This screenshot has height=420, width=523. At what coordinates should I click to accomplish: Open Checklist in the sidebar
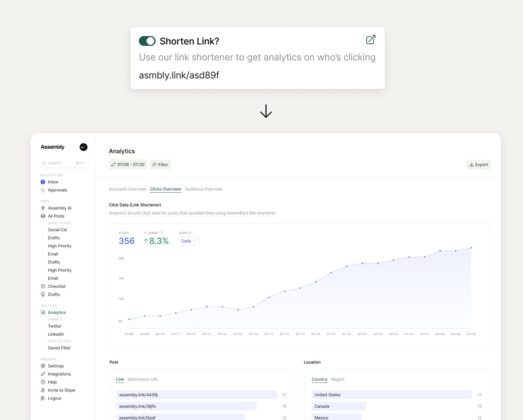pos(57,286)
